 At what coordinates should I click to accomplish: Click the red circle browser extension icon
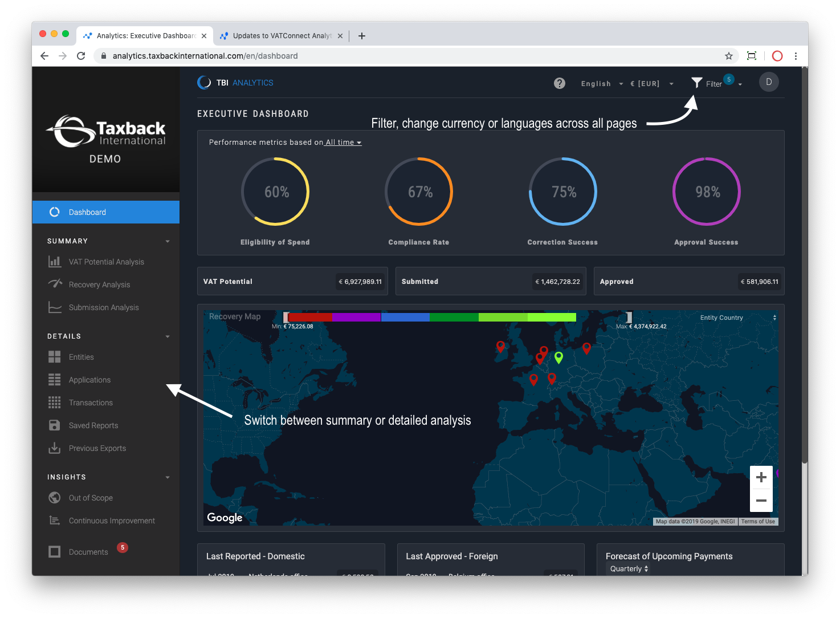click(777, 56)
